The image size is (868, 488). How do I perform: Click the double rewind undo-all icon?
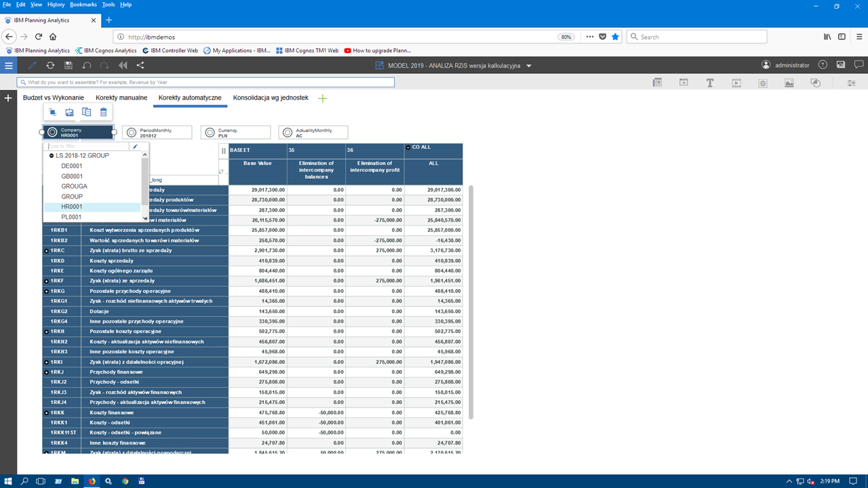123,66
